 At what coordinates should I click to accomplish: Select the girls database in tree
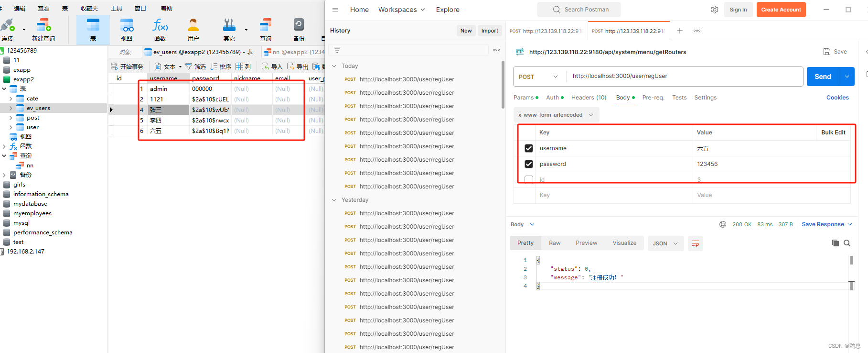pos(19,185)
